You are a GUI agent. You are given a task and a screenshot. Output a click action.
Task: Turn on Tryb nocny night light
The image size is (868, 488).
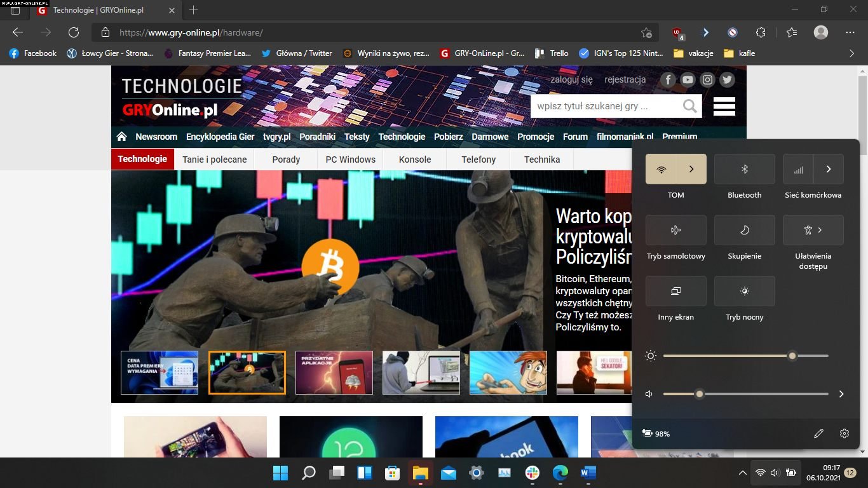click(x=744, y=291)
